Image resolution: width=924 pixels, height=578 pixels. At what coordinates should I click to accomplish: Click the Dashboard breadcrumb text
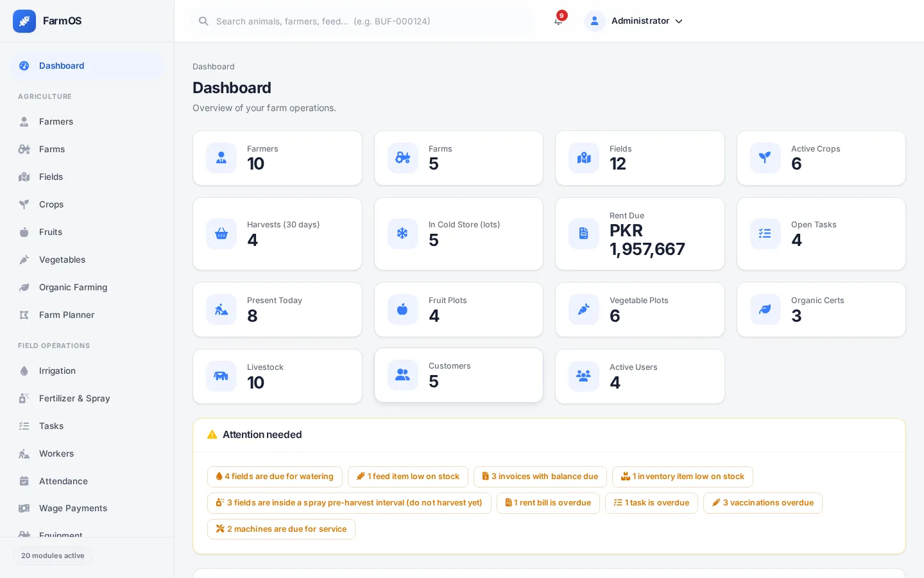(x=214, y=67)
